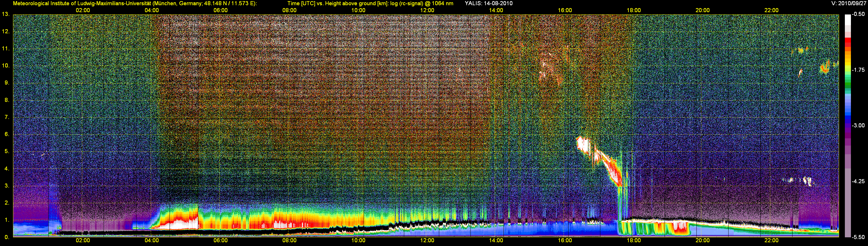Viewport: 868px width, 246px height.
Task: Click the '12.' height axis label
Action: pyautogui.click(x=5, y=31)
